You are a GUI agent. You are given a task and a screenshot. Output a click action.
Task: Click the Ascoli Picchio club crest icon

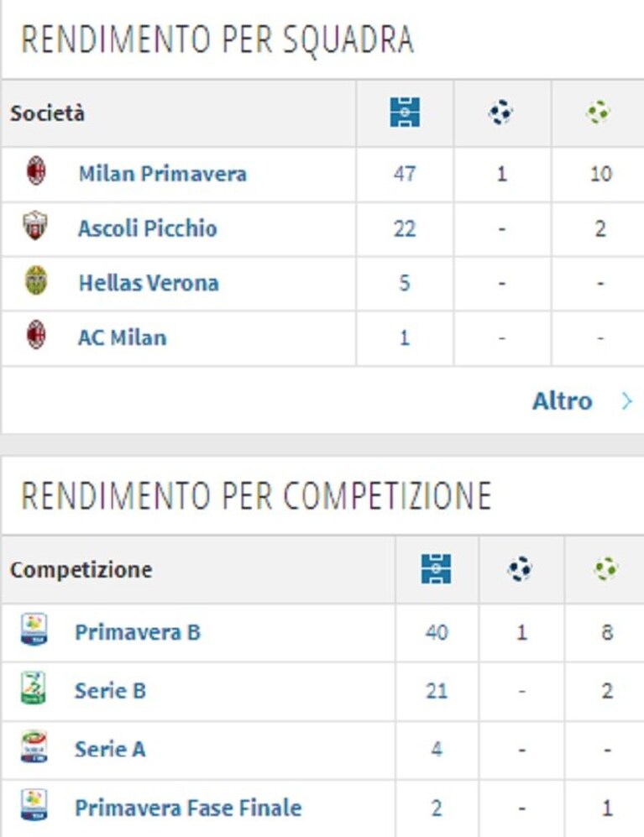pos(35,226)
